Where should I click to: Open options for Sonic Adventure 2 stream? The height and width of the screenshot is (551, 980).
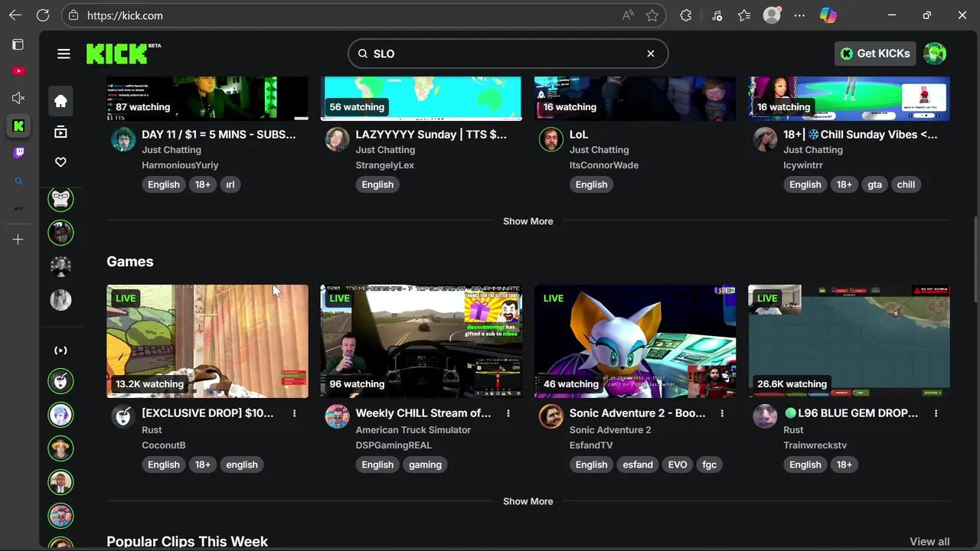click(722, 413)
